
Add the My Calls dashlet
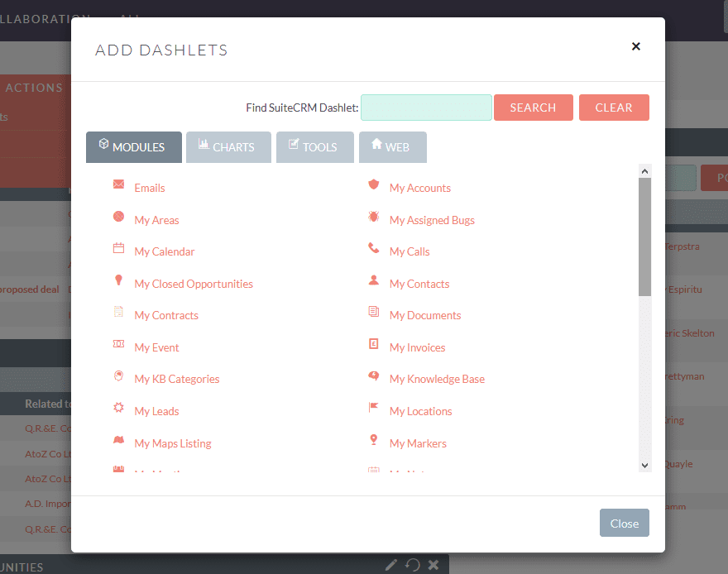pos(409,251)
